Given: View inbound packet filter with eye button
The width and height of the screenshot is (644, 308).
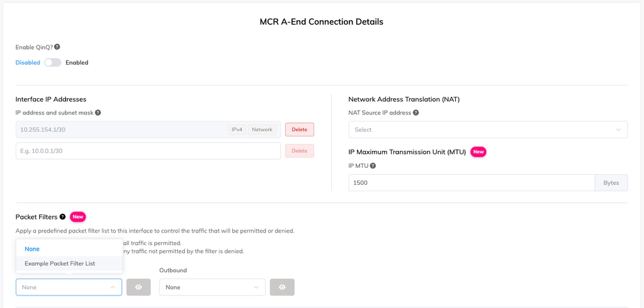Looking at the screenshot, I should [138, 287].
